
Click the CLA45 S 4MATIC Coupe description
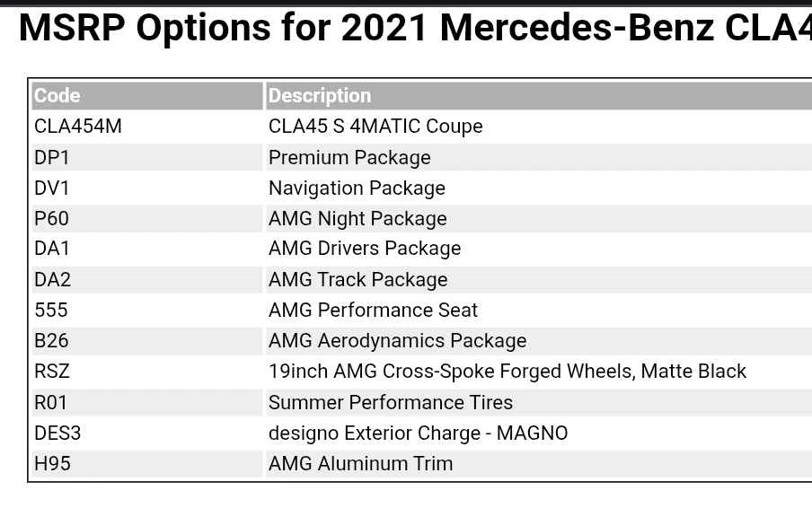click(x=375, y=127)
